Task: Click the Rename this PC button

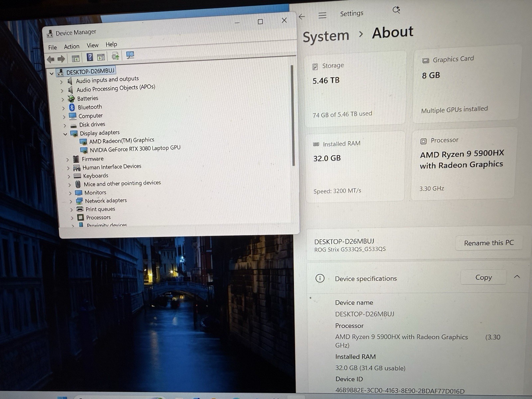Action: [x=489, y=243]
